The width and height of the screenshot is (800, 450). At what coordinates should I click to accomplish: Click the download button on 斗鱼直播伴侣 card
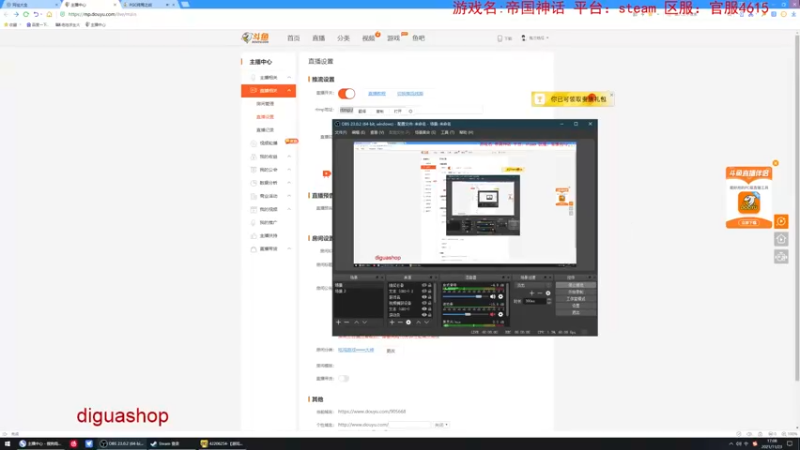[x=749, y=223]
